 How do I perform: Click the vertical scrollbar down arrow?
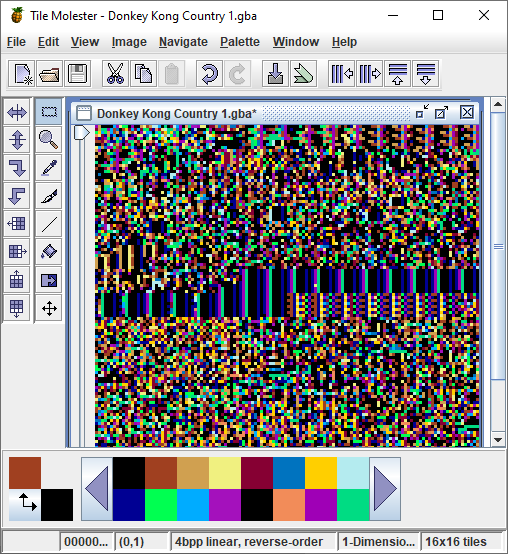(x=498, y=440)
